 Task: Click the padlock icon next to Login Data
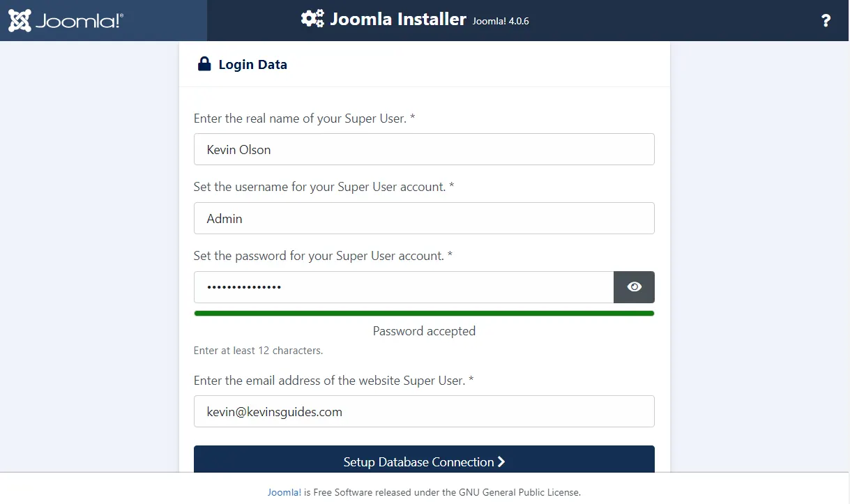(x=204, y=64)
